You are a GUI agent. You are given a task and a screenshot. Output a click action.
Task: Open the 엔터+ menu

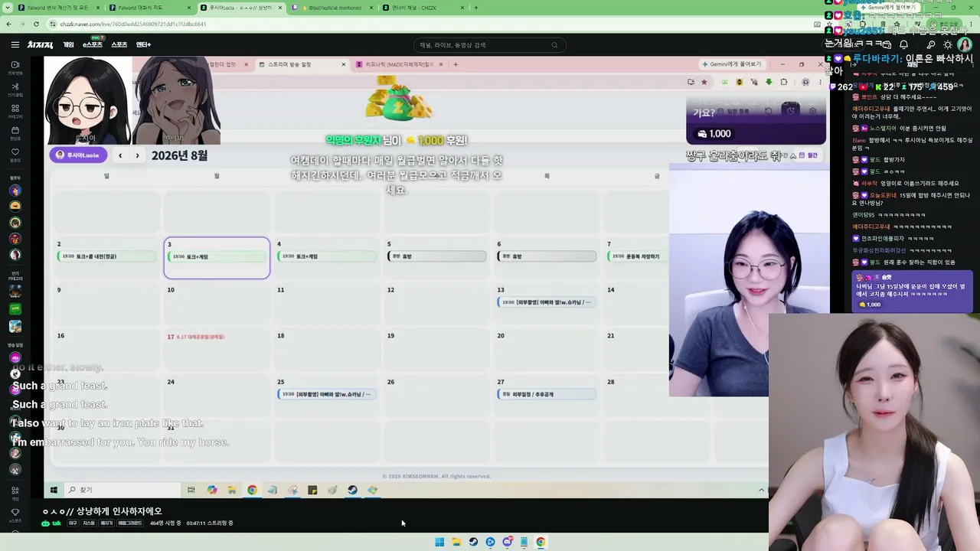143,45
